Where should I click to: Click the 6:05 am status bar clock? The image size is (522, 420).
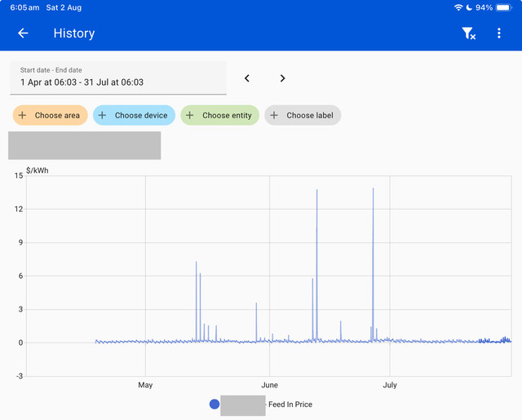click(x=24, y=7)
